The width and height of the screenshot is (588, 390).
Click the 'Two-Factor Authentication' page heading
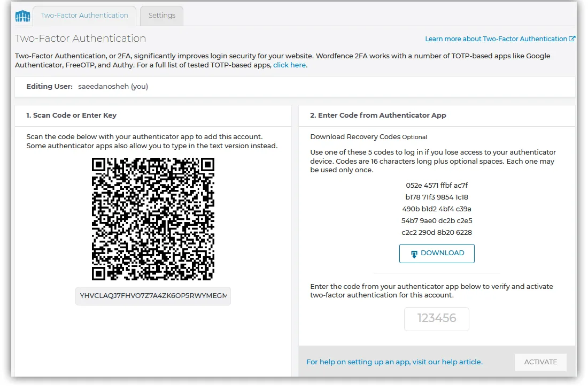tap(80, 39)
